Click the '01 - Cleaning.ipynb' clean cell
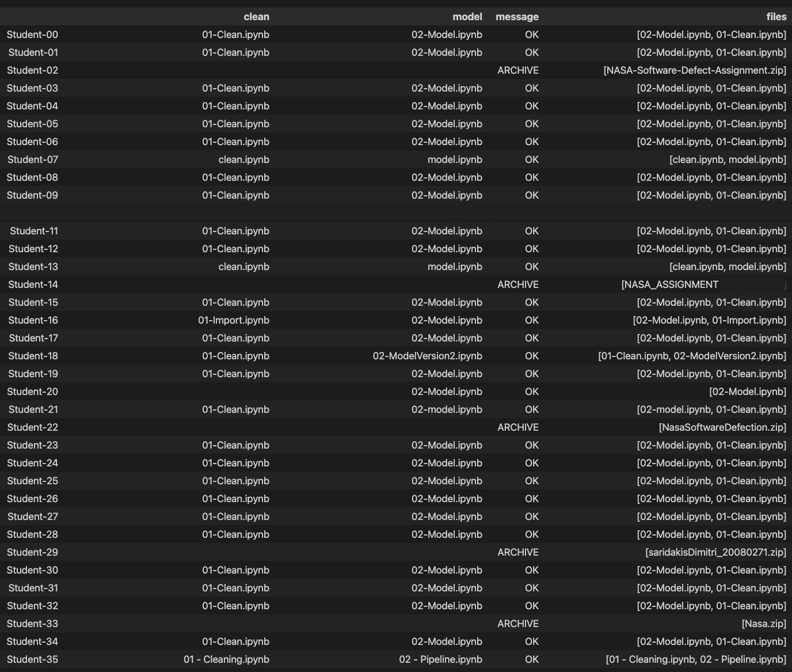The width and height of the screenshot is (792, 672). tap(226, 659)
